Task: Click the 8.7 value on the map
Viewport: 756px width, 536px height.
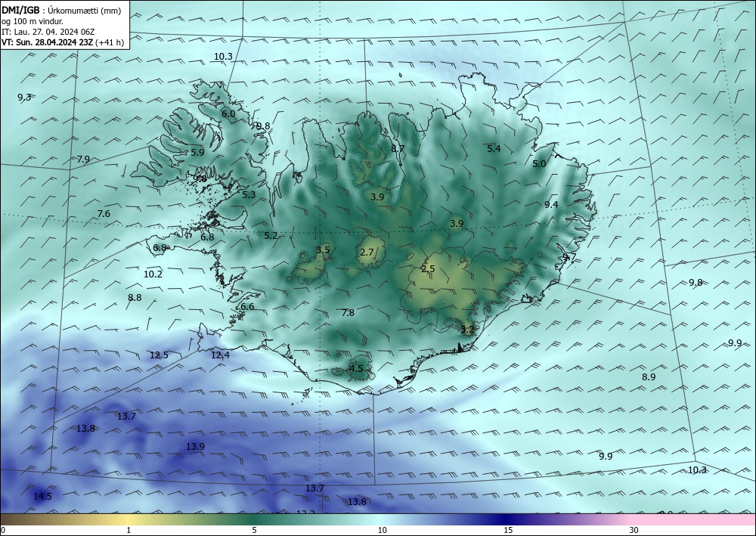Action: 398,148
